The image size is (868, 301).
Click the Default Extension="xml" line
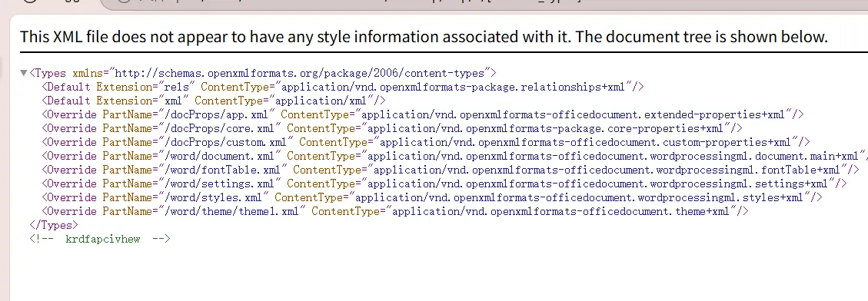click(214, 101)
